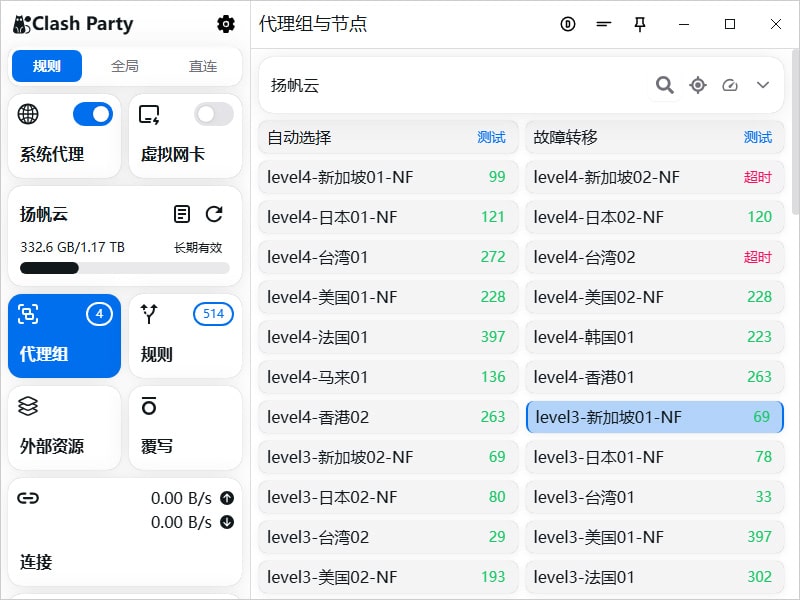The height and width of the screenshot is (600, 800).
Task: Click the two-line sort icon in title bar
Action: [x=603, y=24]
